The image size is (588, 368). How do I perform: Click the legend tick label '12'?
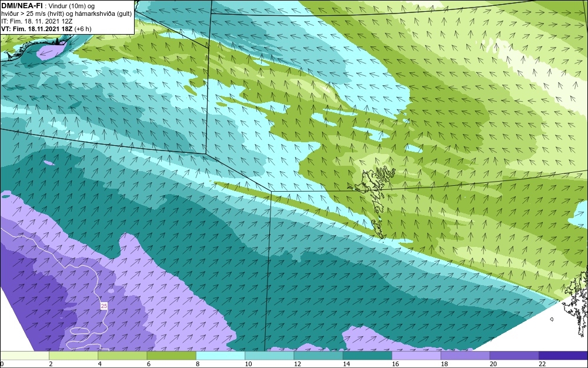(298, 364)
